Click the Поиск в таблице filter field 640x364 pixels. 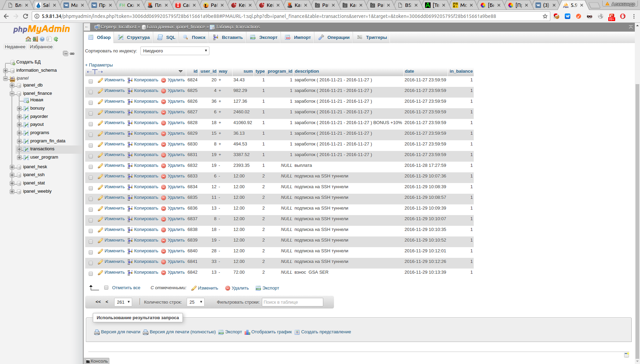[x=293, y=302]
